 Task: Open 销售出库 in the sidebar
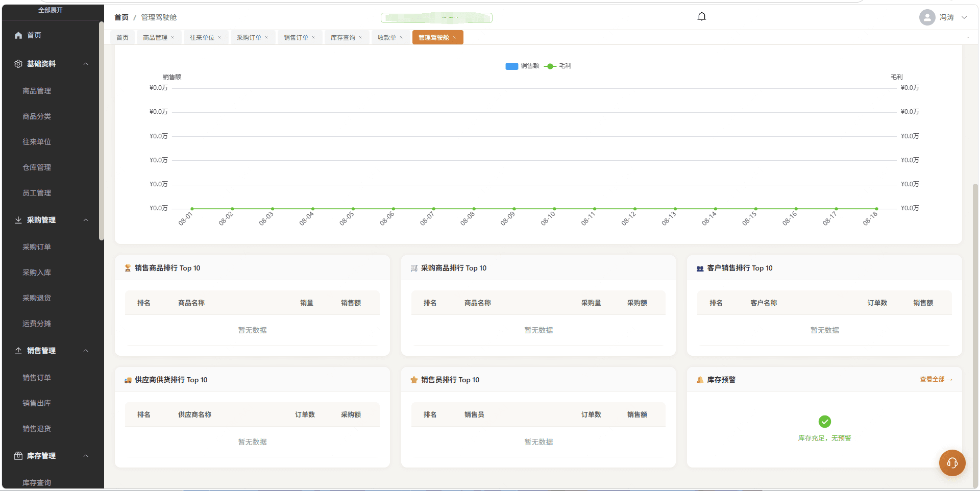(37, 403)
